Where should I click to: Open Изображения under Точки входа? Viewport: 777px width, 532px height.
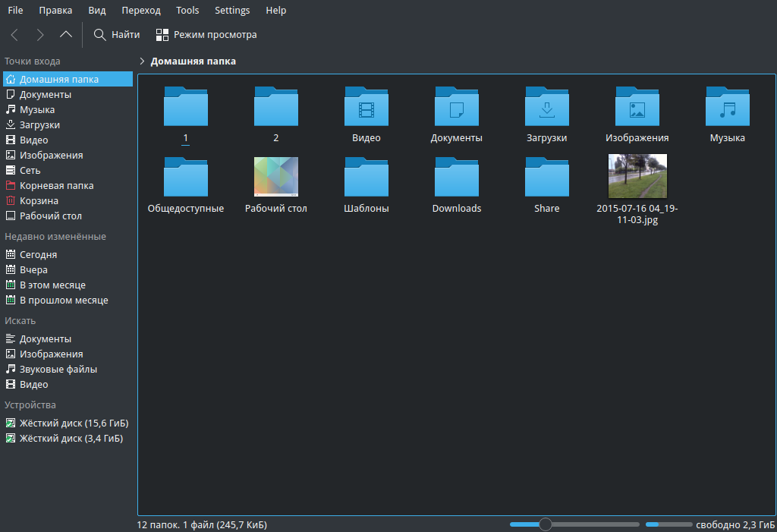pos(68,155)
